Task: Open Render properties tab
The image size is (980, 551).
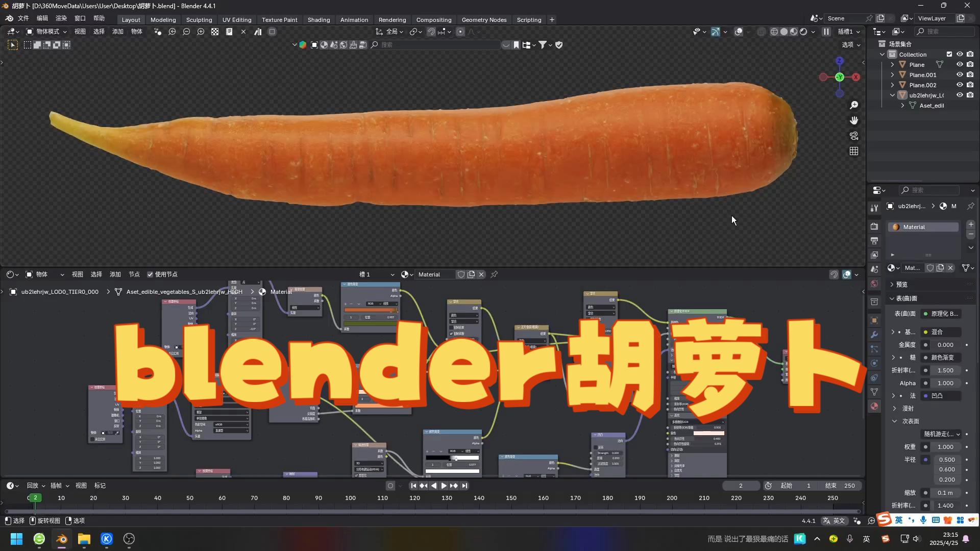Action: [x=874, y=226]
